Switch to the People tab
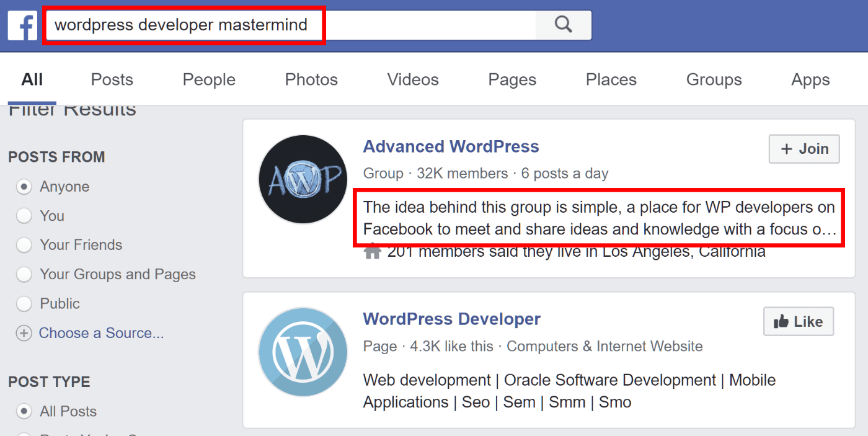 pyautogui.click(x=209, y=79)
